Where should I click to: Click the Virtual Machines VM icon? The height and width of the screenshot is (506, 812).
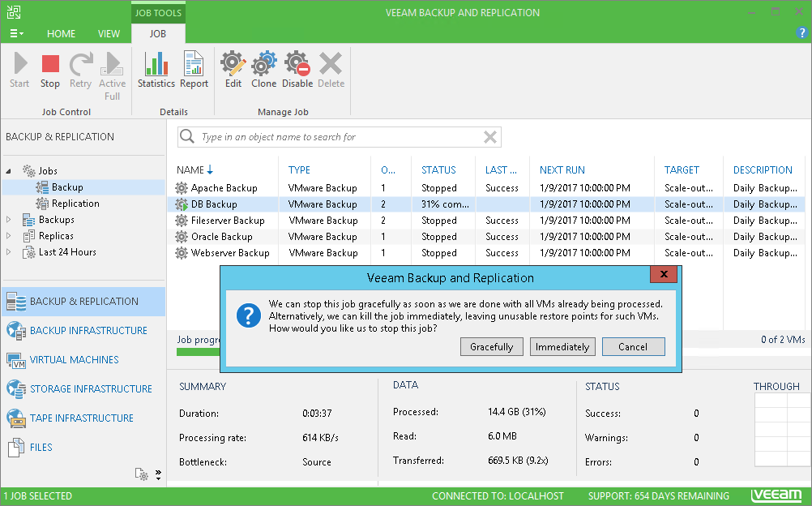pyautogui.click(x=16, y=360)
